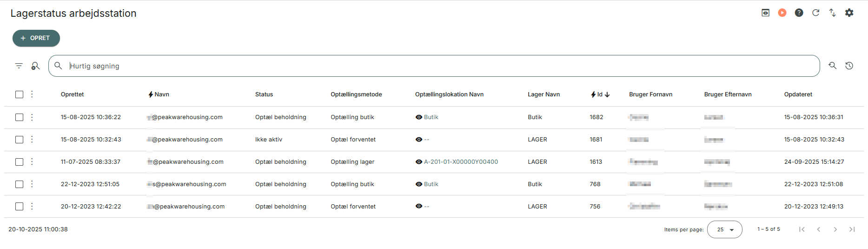Open the filter list icon
Viewport: 868px width, 249px height.
(x=19, y=66)
